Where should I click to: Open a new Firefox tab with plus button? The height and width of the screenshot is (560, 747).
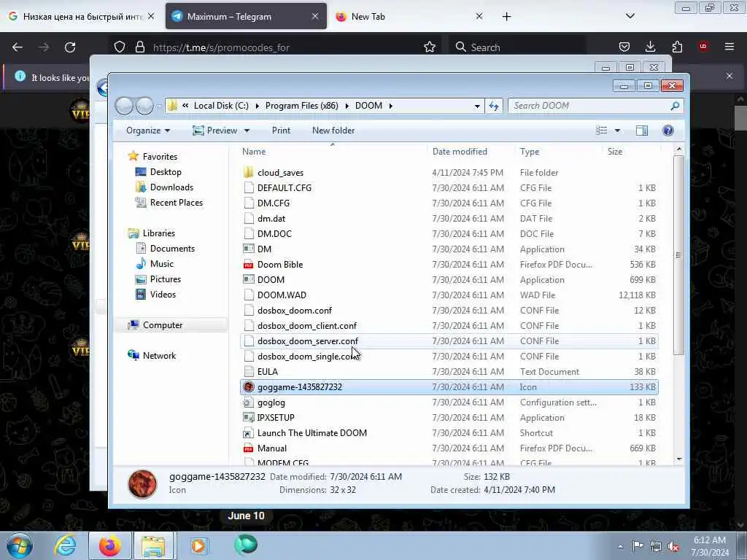[x=506, y=17]
